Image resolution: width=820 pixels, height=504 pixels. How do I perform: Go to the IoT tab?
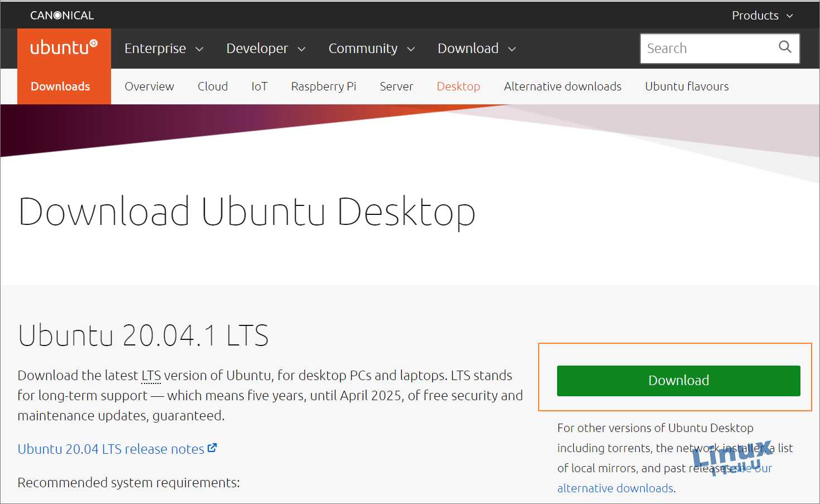pos(260,87)
